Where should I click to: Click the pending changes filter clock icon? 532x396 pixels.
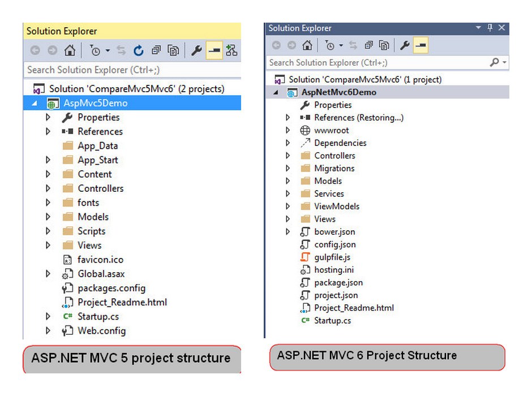click(96, 50)
